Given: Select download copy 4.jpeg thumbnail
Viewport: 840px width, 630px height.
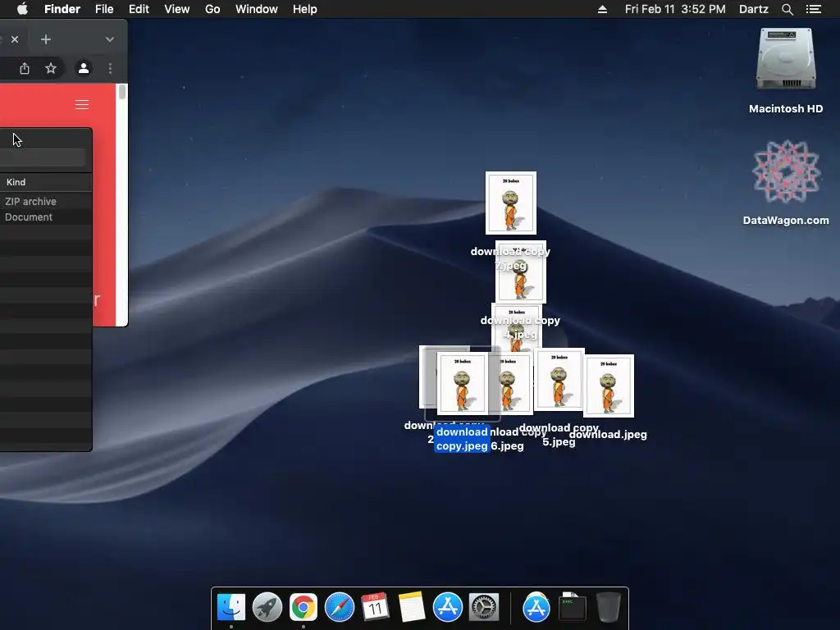Looking at the screenshot, I should point(521,272).
